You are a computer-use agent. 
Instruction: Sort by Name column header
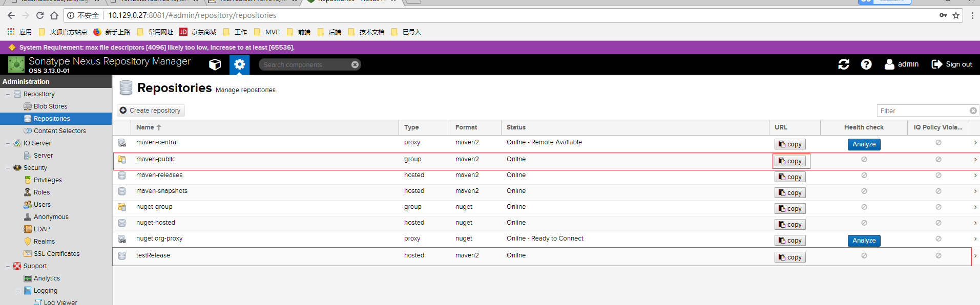pos(265,127)
